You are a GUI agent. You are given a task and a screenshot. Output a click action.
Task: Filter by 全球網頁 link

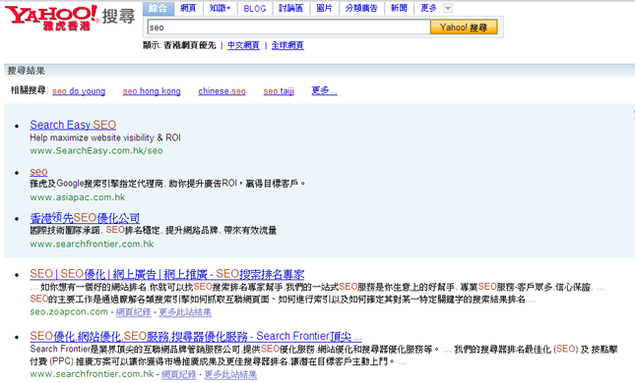[x=288, y=45]
